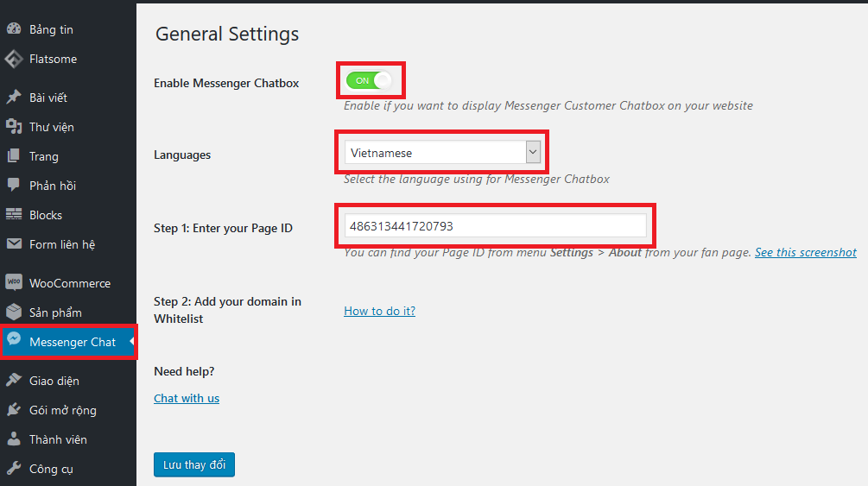Screen dimensions: 868x486
Task: Click the Lưu thay đổi save button
Action: click(x=194, y=464)
